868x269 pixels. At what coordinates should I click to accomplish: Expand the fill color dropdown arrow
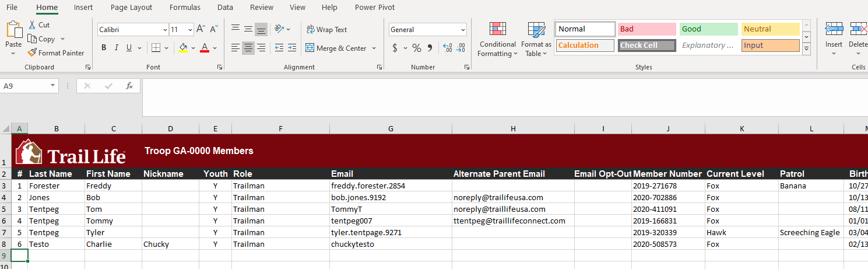tap(193, 48)
